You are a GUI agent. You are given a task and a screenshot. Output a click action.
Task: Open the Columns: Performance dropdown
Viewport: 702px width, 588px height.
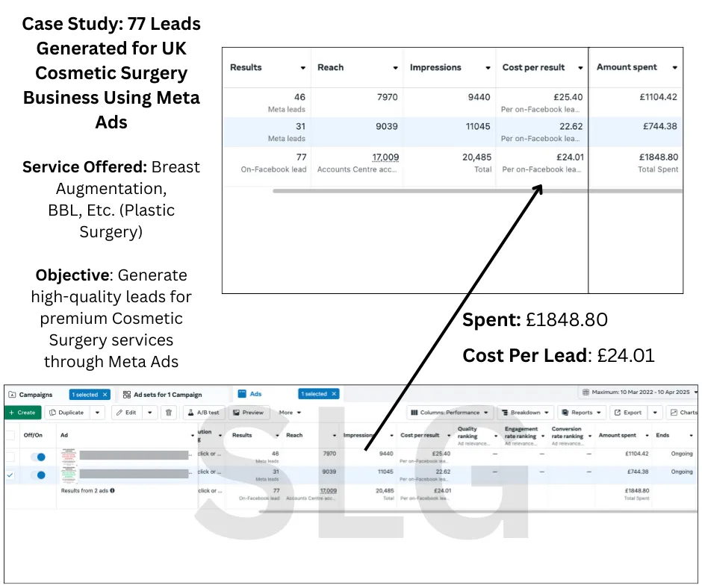(449, 413)
